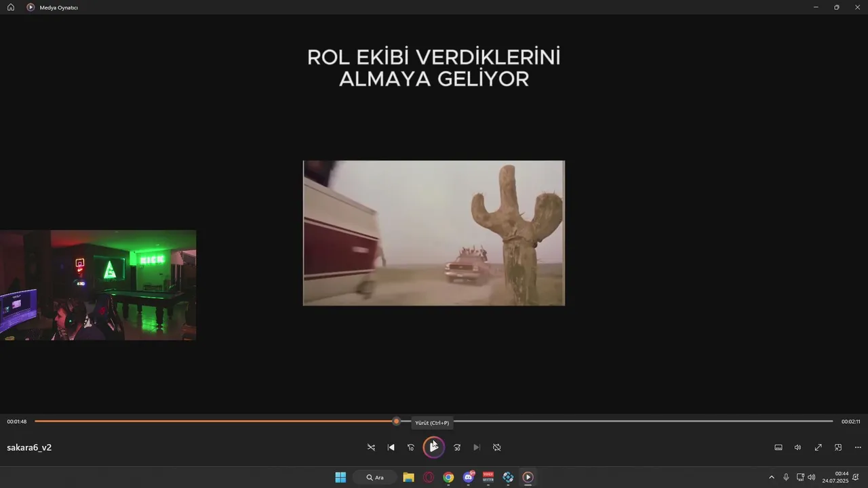Close the Media Player window

(857, 7)
